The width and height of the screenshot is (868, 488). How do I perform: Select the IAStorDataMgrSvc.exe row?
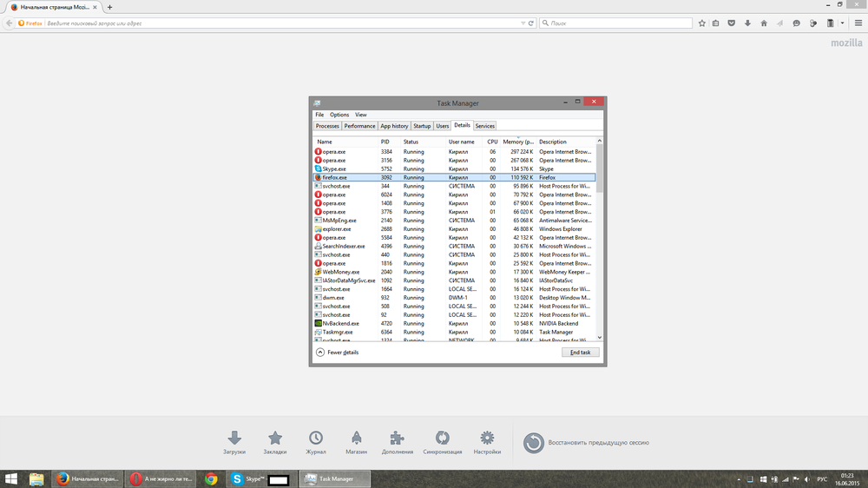[x=455, y=280]
